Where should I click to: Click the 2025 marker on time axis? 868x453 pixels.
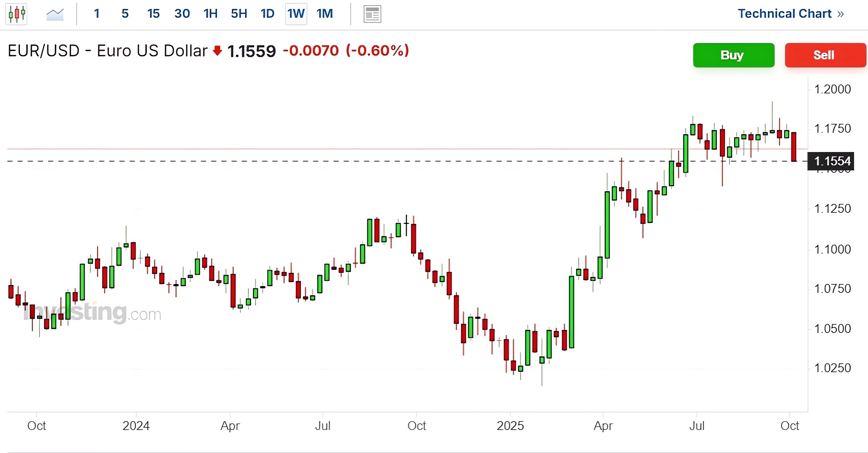[510, 426]
